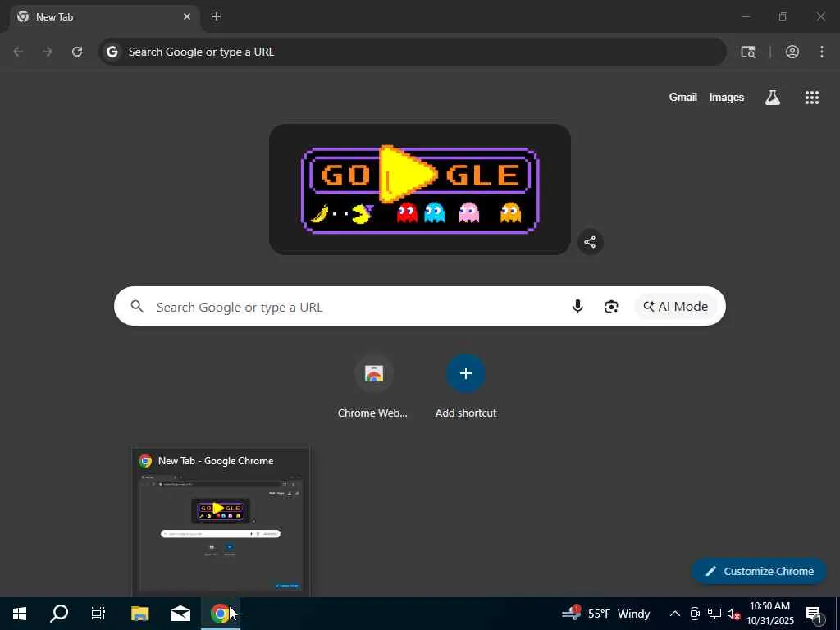Open taskbar search
This screenshot has height=630, width=840.
click(59, 614)
